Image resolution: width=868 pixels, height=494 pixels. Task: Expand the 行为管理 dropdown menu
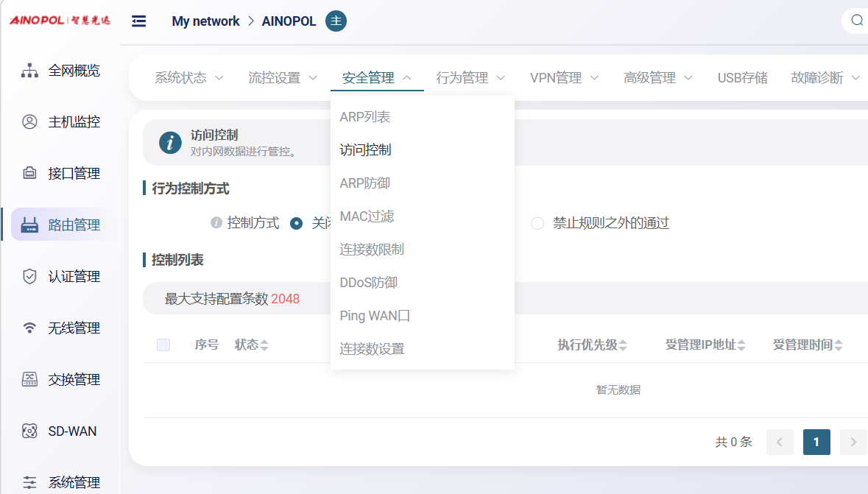click(x=470, y=77)
